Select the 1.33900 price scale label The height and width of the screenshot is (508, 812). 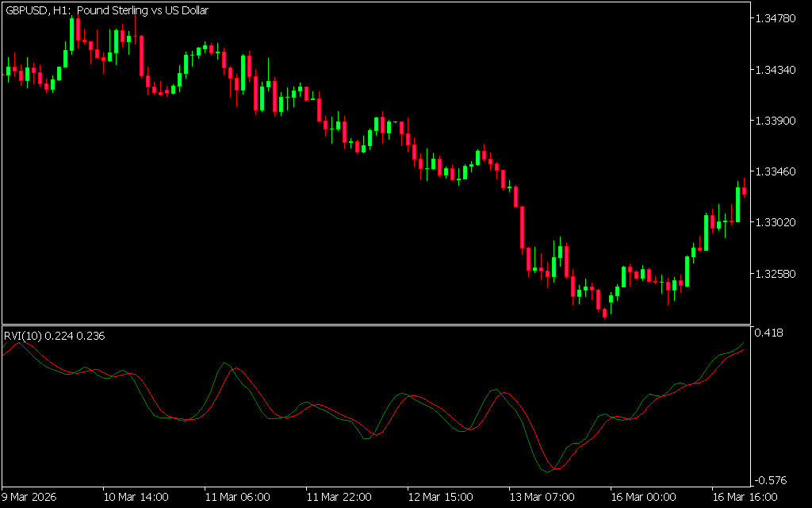776,121
